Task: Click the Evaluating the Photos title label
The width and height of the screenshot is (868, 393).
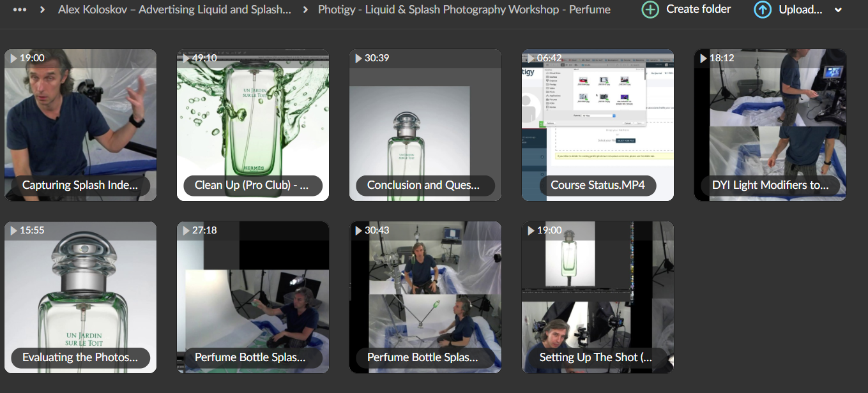Action: (80, 357)
